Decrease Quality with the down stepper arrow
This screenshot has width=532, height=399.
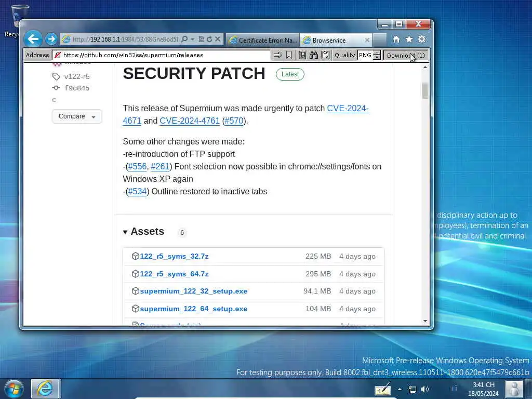point(377,57)
